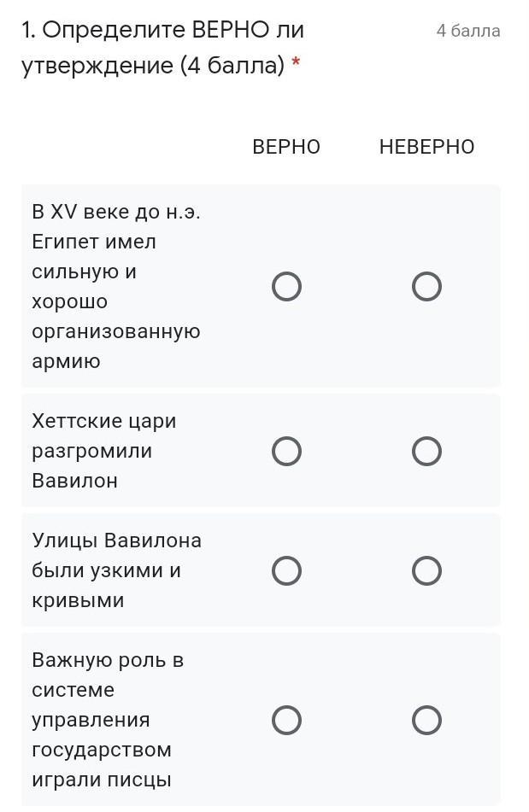
Task: Click the 'Улицы Вавилона были узкими' statement
Action: coord(115,570)
